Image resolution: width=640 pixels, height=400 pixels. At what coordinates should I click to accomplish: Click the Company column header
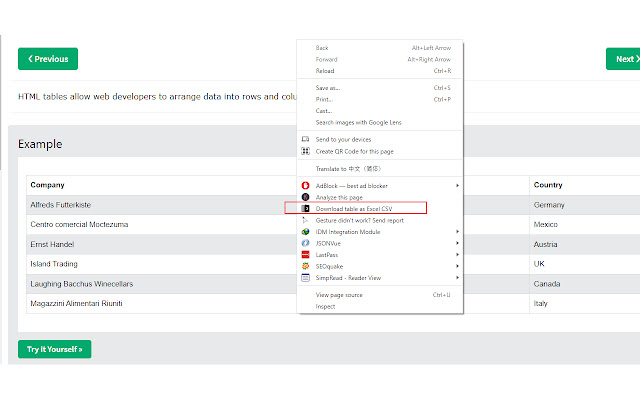pos(47,185)
